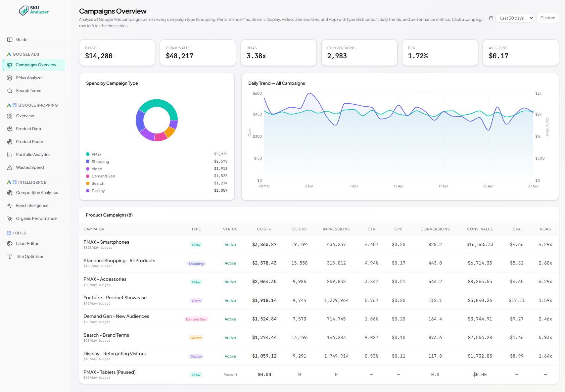Click the Feed Intelligence pulse icon

[10, 206]
